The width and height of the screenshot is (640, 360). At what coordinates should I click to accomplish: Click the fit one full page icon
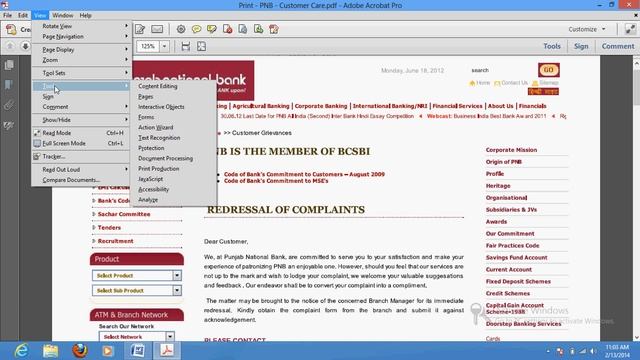click(x=201, y=46)
